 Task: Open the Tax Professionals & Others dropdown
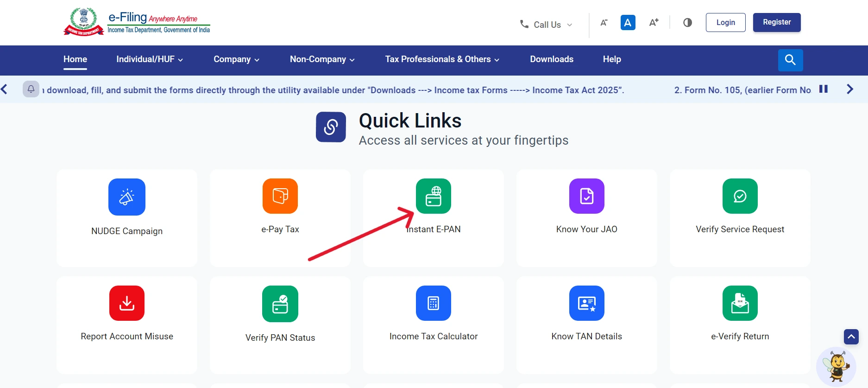pyautogui.click(x=442, y=59)
